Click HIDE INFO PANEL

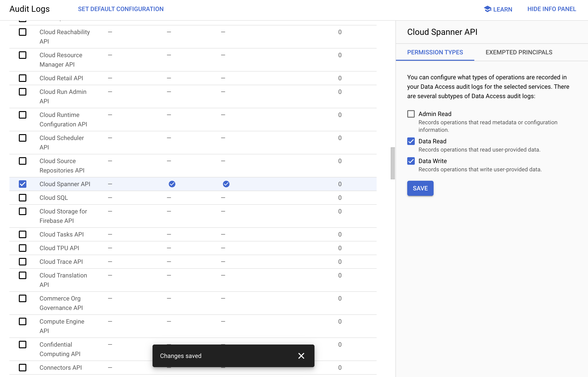[552, 9]
